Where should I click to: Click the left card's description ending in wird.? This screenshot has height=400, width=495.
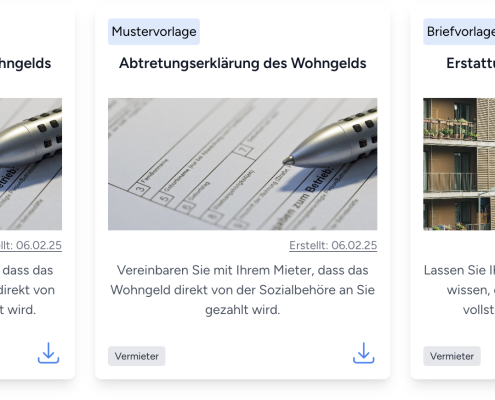(x=27, y=290)
